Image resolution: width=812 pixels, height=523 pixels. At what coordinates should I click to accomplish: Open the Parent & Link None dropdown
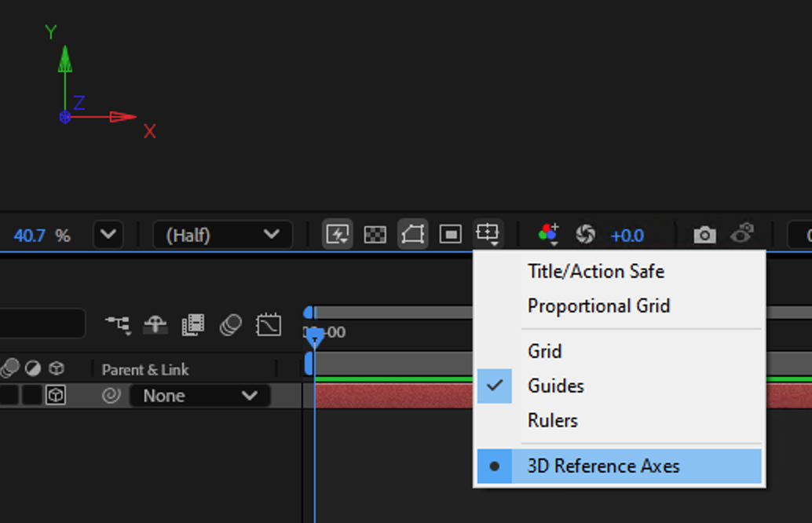pos(200,395)
